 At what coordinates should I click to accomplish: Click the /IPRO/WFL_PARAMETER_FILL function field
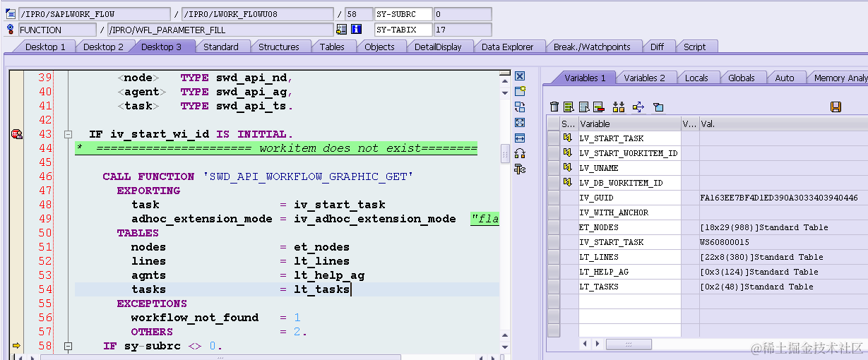point(220,30)
